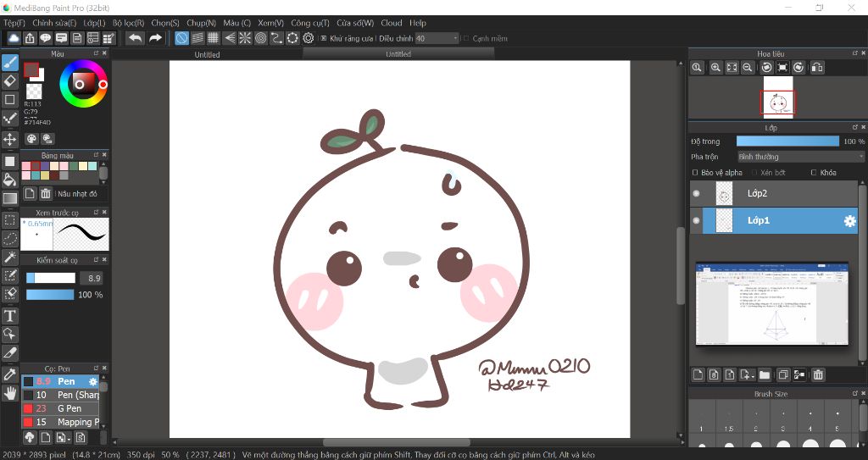Delete the layer with trash icon
Viewport: 868px width, 460px height.
[x=818, y=374]
